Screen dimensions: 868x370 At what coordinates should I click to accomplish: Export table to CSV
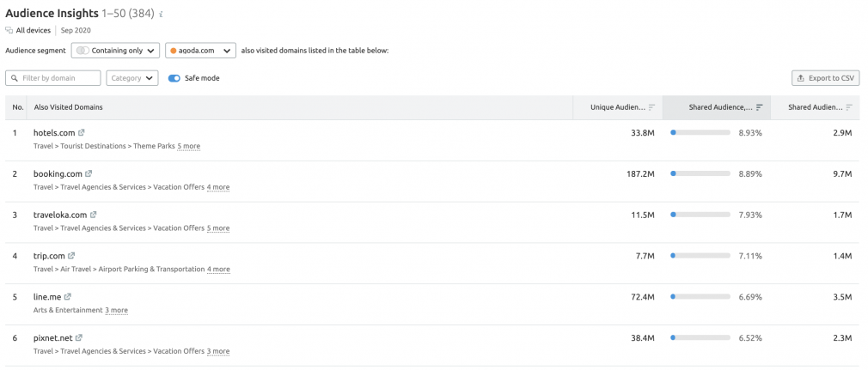click(x=825, y=78)
